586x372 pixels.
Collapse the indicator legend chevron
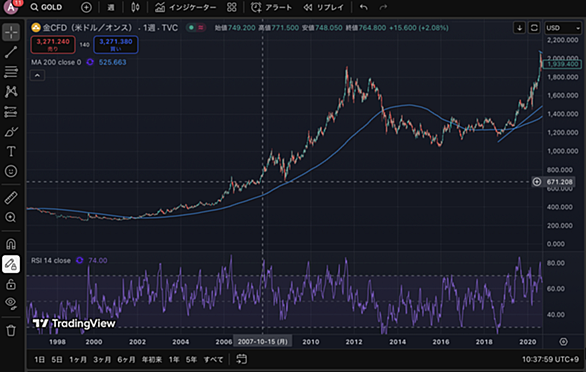pyautogui.click(x=37, y=76)
